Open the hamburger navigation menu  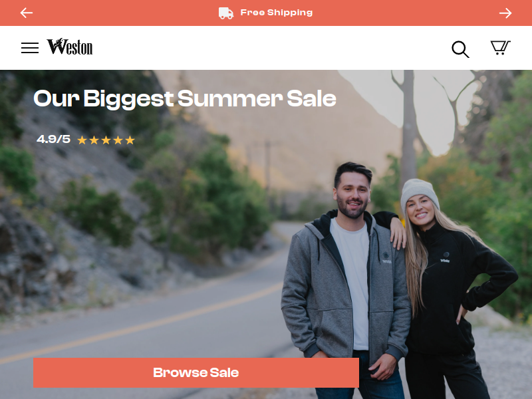point(30,48)
